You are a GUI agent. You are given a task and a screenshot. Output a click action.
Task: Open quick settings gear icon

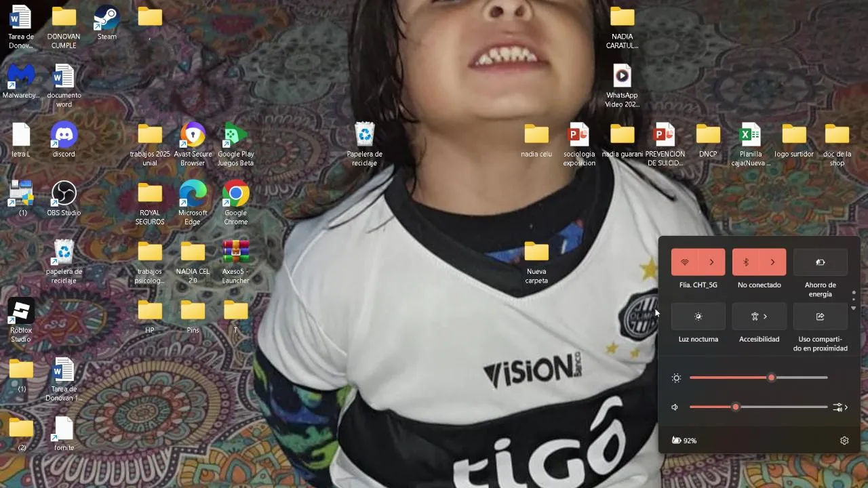click(x=844, y=441)
